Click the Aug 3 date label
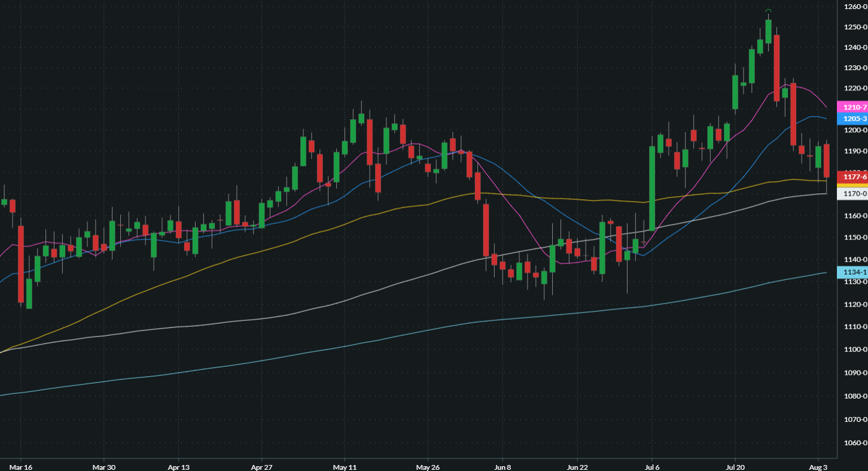The height and width of the screenshot is (471, 868). [818, 466]
